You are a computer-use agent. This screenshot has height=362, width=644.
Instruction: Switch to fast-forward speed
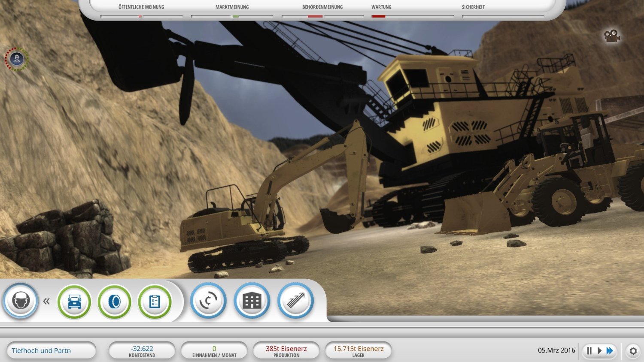610,351
